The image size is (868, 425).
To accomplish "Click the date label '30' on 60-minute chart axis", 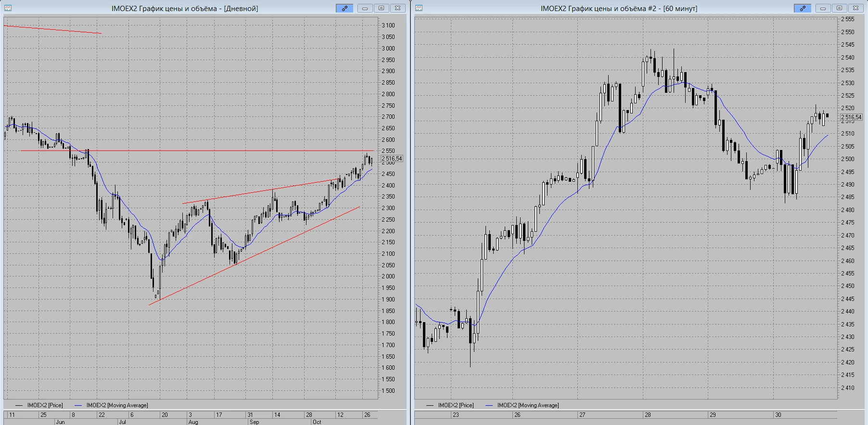I will [778, 414].
